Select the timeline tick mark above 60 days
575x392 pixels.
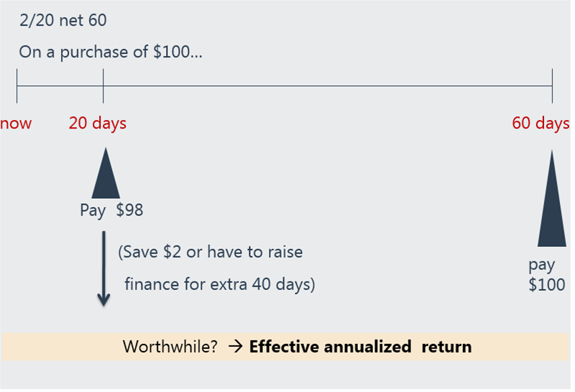(x=552, y=86)
